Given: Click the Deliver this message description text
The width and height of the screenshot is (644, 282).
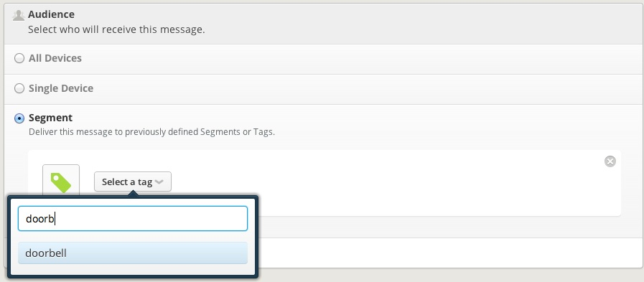Looking at the screenshot, I should (151, 132).
